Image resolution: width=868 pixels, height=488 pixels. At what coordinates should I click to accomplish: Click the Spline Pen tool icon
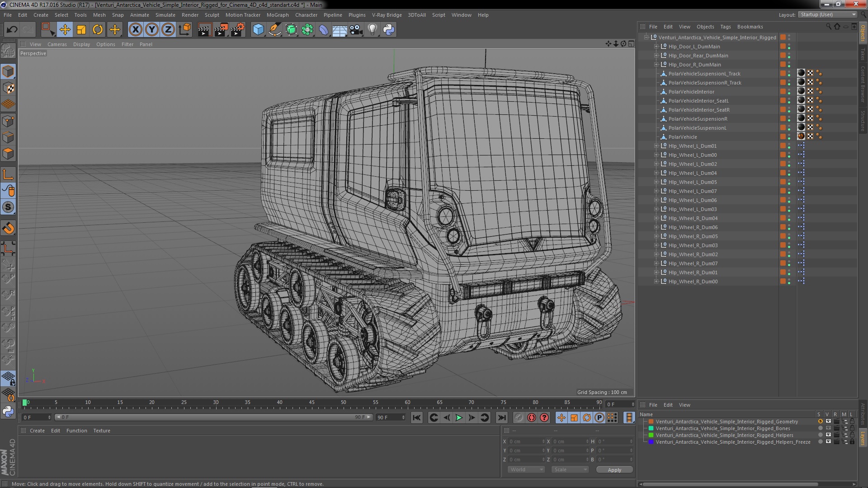click(x=274, y=30)
